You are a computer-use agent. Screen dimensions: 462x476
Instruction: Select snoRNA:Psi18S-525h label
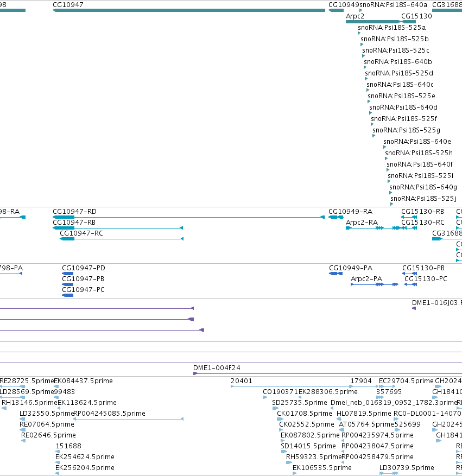[x=419, y=153]
